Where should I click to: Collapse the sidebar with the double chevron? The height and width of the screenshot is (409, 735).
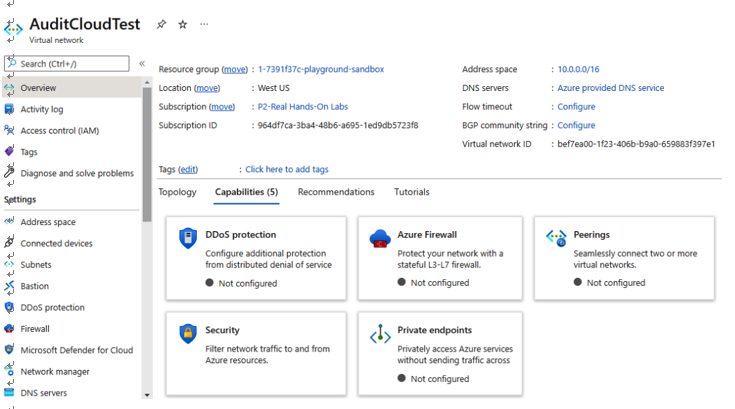point(142,63)
